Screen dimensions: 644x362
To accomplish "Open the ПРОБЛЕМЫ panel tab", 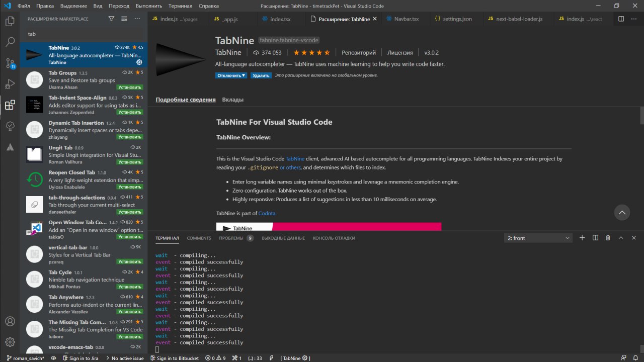I will tap(236, 238).
